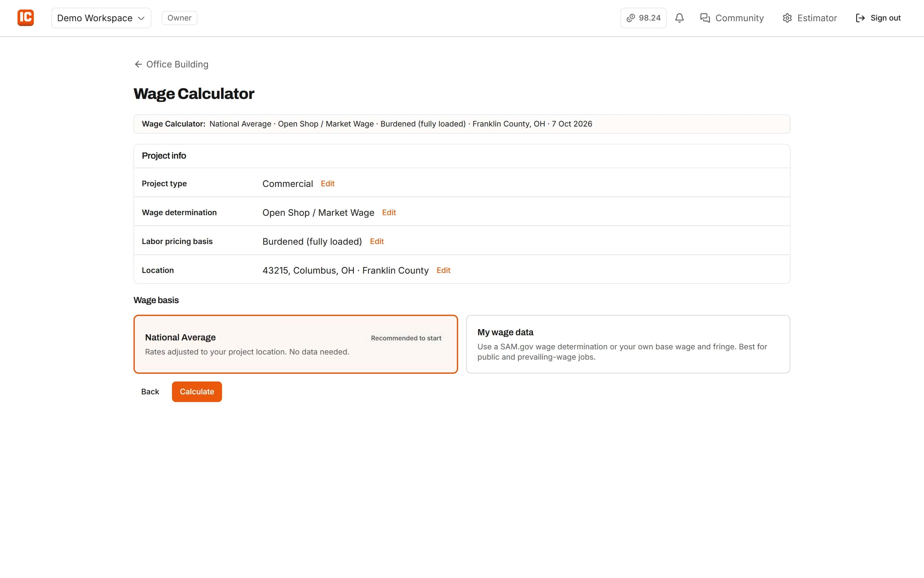This screenshot has width=924, height=578.
Task: Click the IC app logo
Action: click(x=26, y=18)
